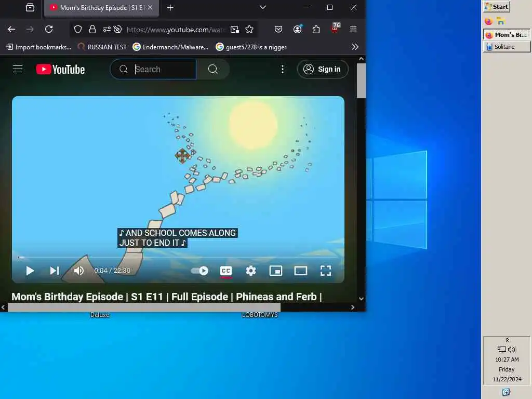Open Endermanch/Malware bookmark
The height and width of the screenshot is (399, 532).
(170, 47)
